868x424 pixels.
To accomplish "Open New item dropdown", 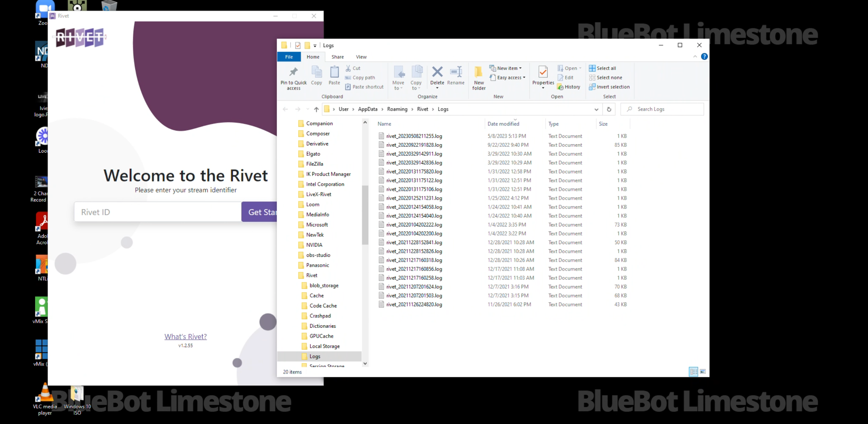I will click(505, 68).
